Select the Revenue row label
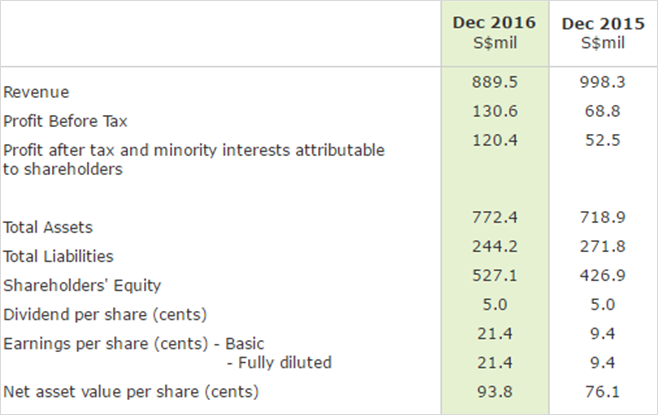Screen dimensions: 658x415 [x=37, y=92]
